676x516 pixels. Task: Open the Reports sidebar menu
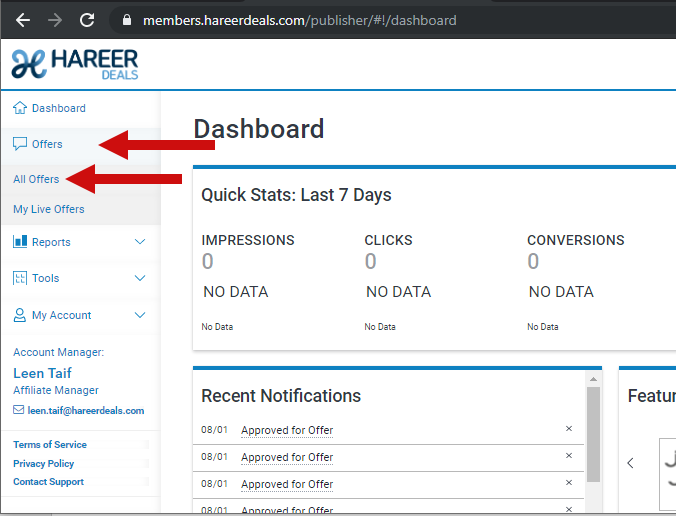coord(51,242)
